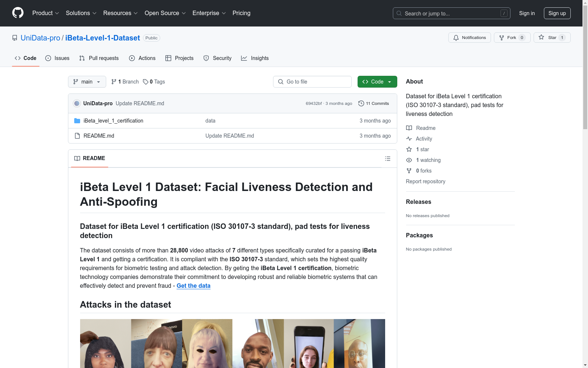Expand the Solutions menu

[x=81, y=13]
